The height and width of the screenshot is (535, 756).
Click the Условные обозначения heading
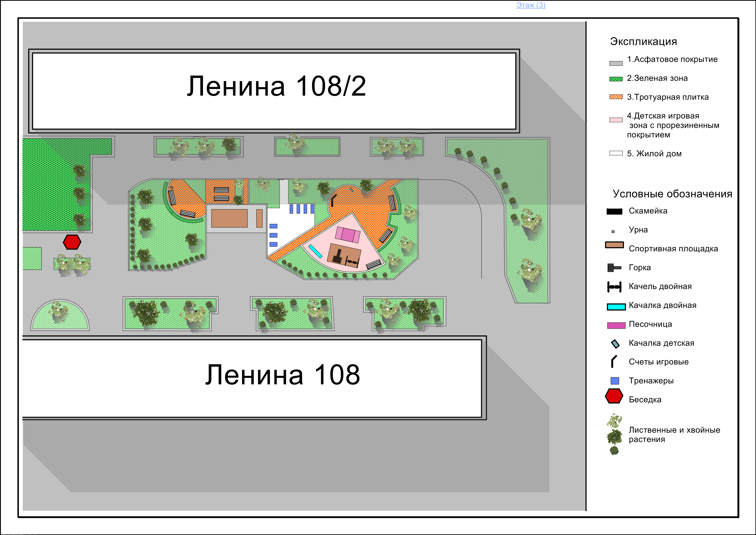(x=672, y=194)
